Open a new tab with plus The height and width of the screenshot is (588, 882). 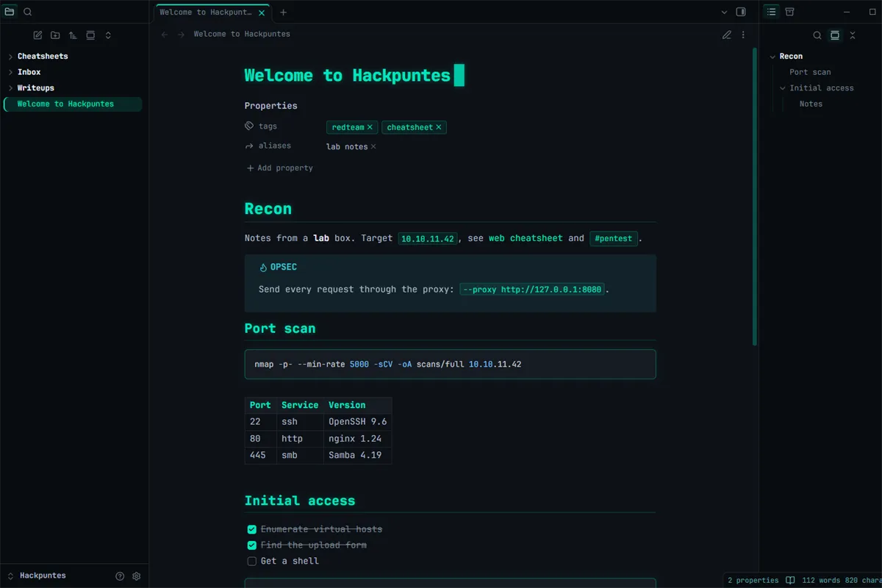[x=284, y=12]
